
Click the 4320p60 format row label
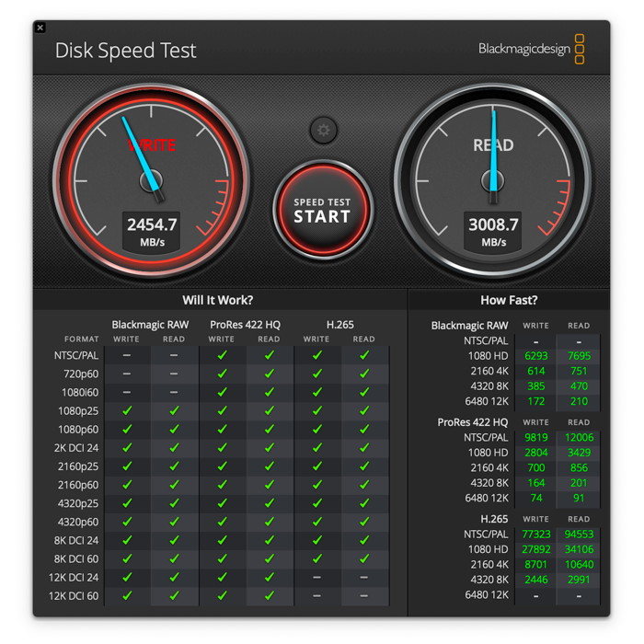tap(78, 522)
